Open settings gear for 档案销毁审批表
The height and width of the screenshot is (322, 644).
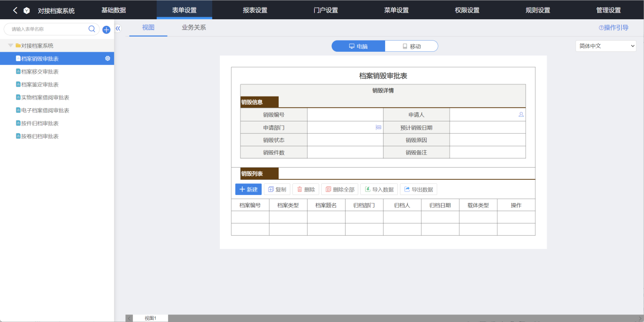click(108, 58)
